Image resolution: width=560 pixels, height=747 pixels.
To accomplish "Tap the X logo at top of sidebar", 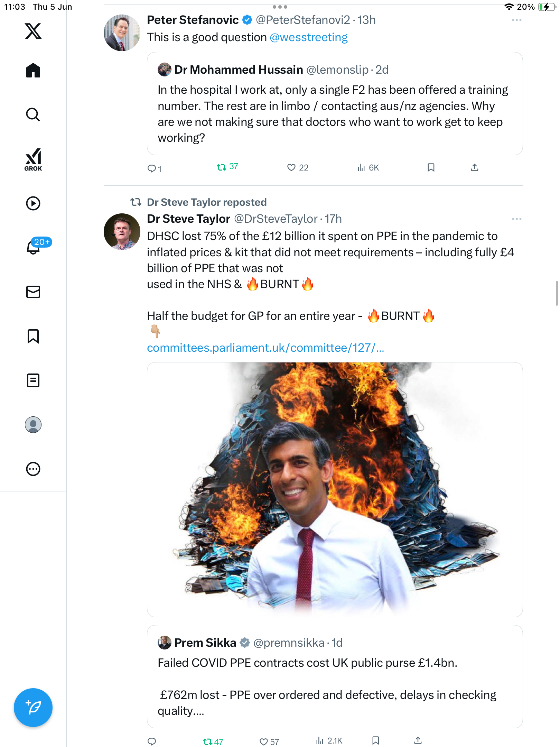I will click(33, 31).
